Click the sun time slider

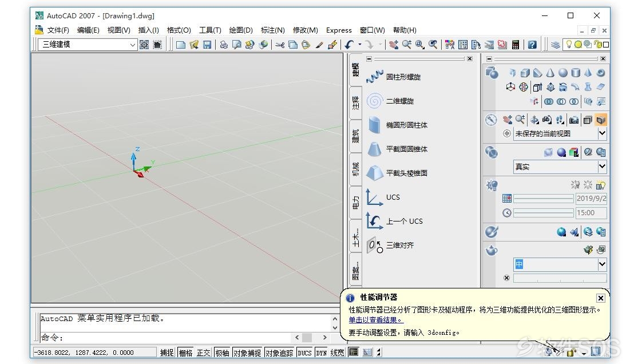543,213
